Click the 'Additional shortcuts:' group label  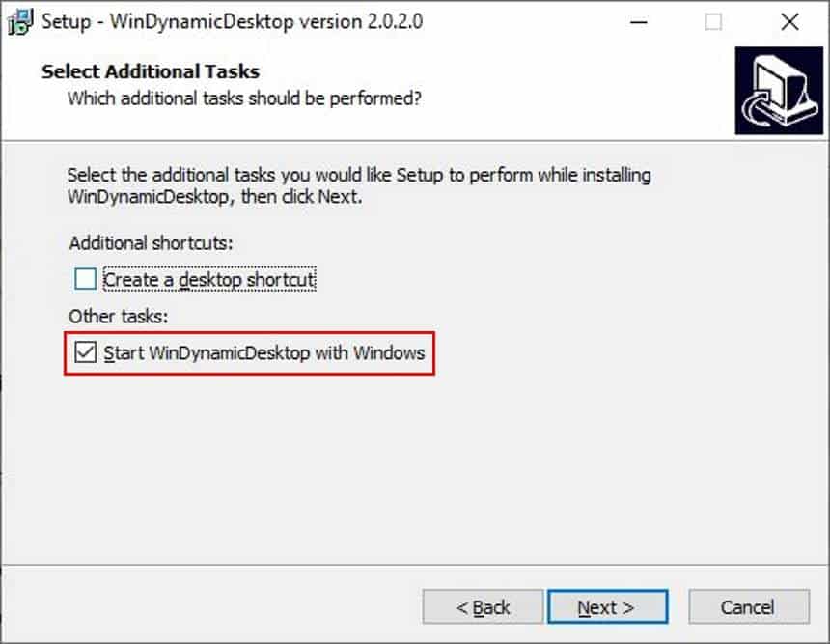[x=151, y=243]
